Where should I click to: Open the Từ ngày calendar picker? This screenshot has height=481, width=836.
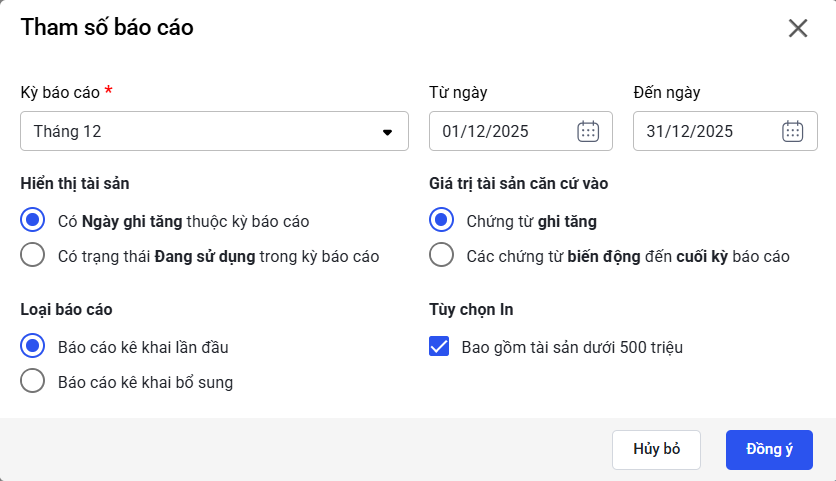click(588, 131)
